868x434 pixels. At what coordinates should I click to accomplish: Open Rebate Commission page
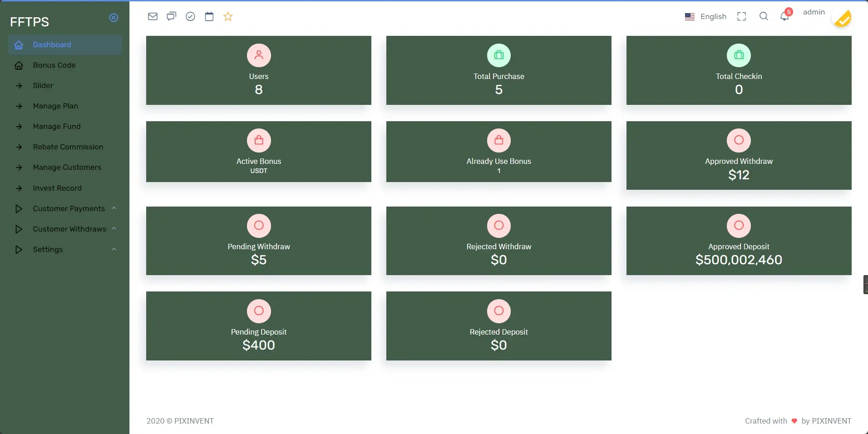point(68,147)
